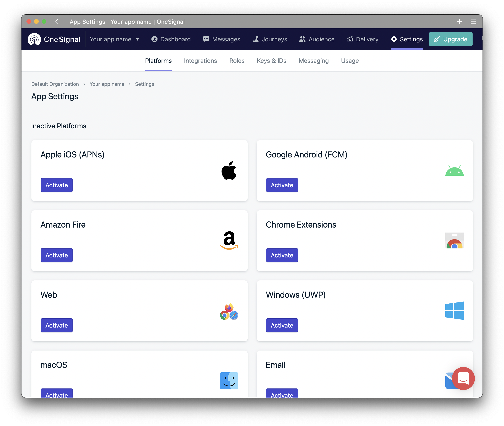Open the Keys & IDs tab
Viewport: 504px width, 426px height.
271,61
